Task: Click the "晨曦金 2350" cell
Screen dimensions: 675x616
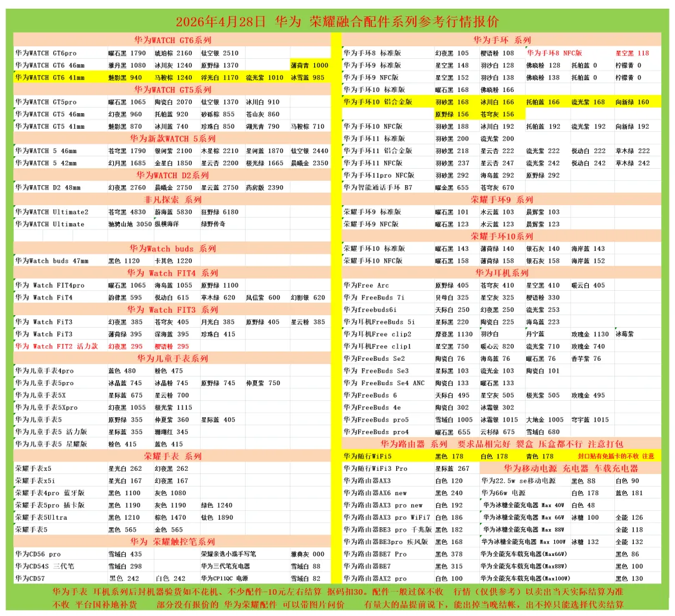Action: coord(309,163)
